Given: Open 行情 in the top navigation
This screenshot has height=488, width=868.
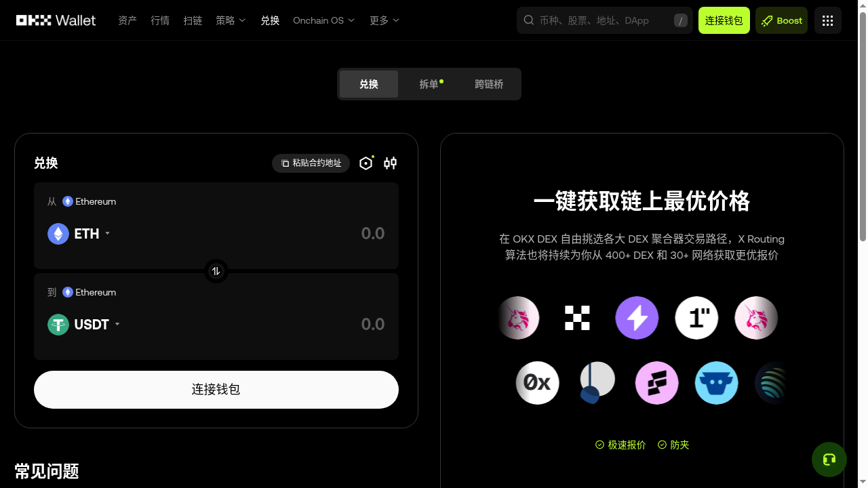Looking at the screenshot, I should click(x=160, y=20).
